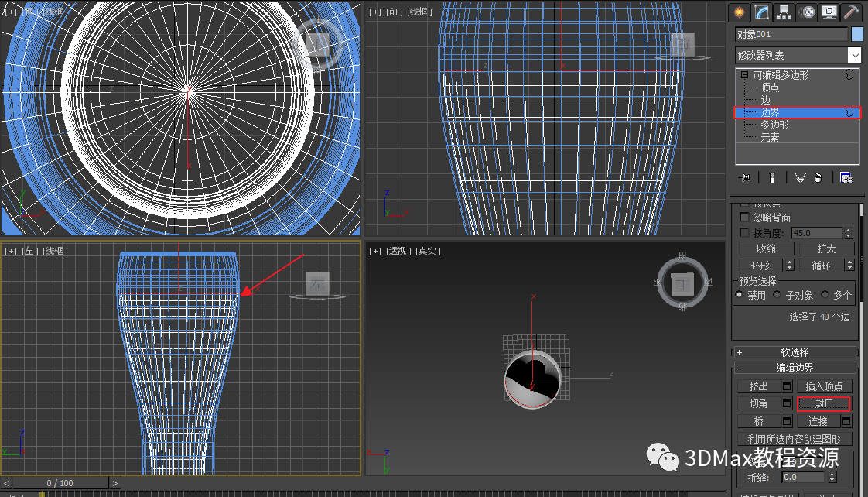Click the 折缝 spinner arrows
The width and height of the screenshot is (868, 497).
tap(832, 477)
